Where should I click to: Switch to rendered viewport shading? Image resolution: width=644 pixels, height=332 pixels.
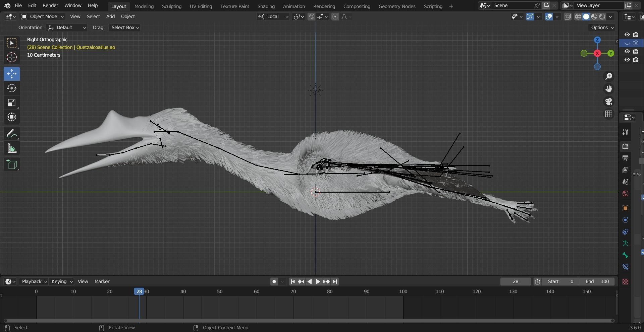point(603,16)
